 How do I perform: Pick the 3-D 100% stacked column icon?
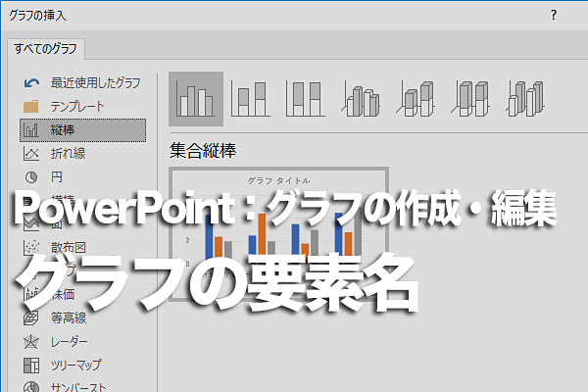pos(470,99)
